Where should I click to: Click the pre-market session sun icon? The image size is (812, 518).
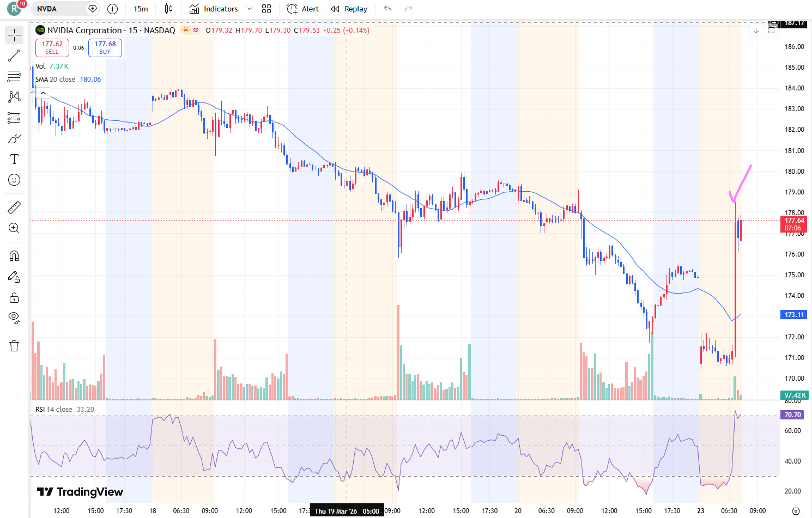point(186,30)
